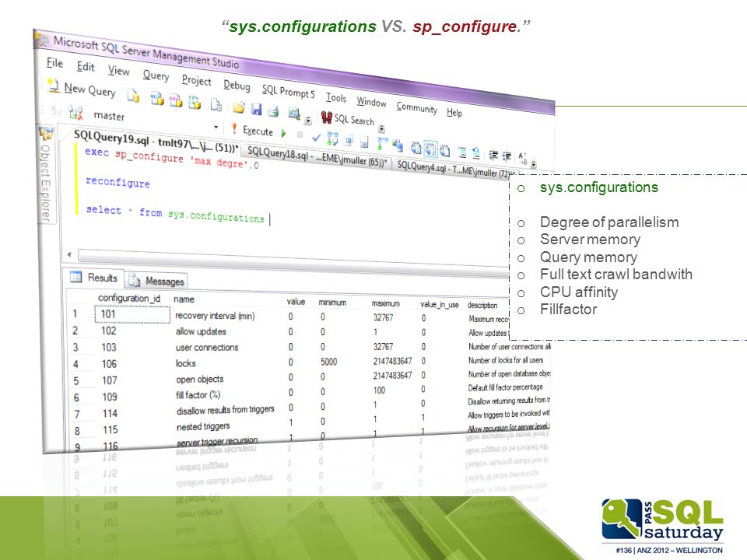
Task: Click in the query editor after sys.configurations
Action: (270, 219)
